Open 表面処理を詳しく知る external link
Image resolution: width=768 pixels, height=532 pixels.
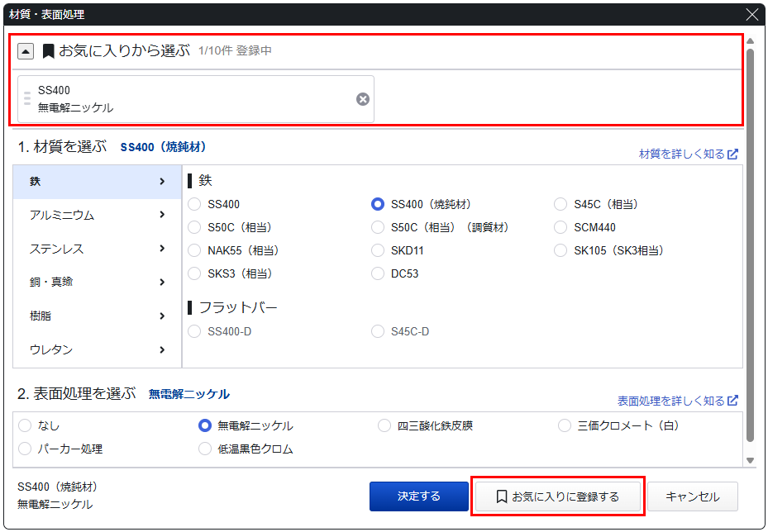(677, 401)
